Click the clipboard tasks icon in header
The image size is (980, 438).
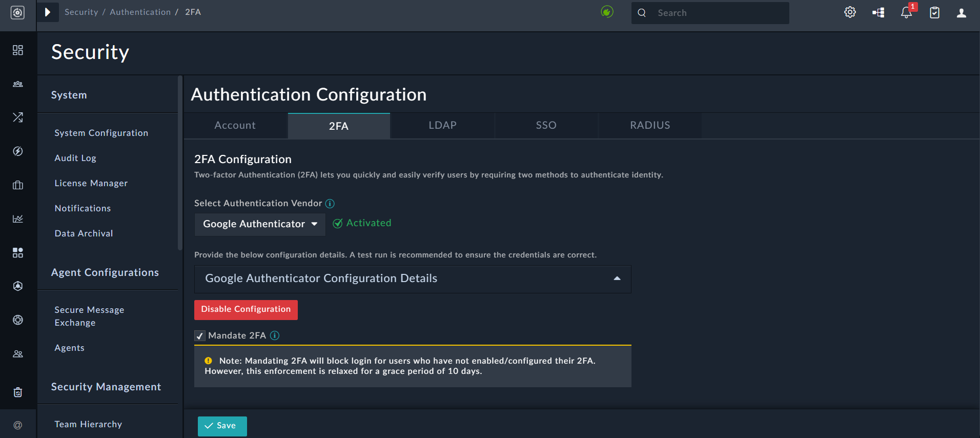tap(934, 13)
